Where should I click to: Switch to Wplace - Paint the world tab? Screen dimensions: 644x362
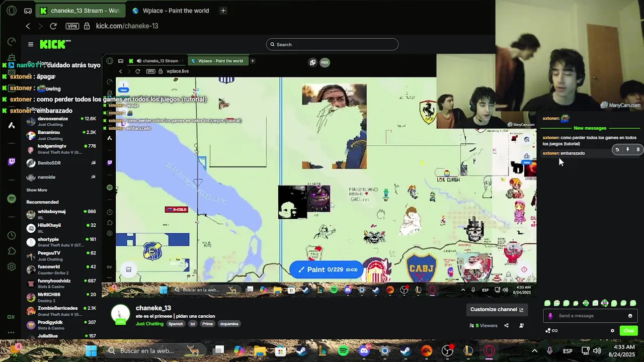(171, 11)
